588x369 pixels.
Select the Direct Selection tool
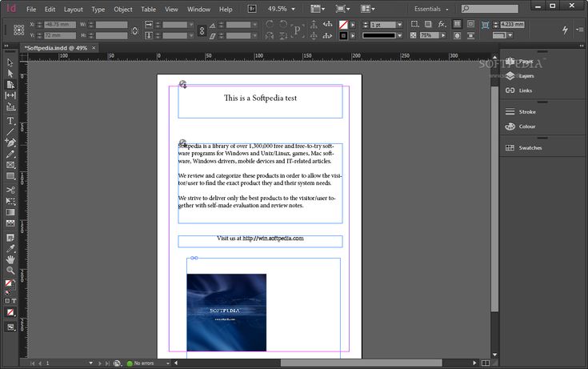pyautogui.click(x=10, y=74)
